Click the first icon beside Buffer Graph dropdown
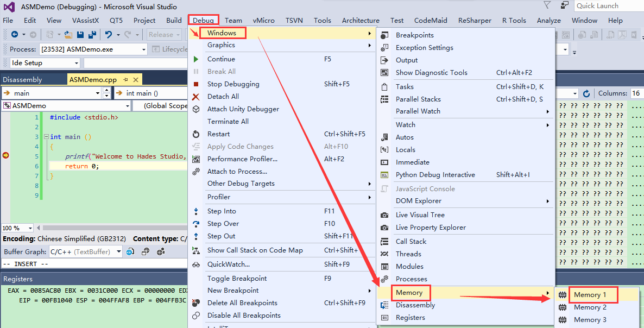 pos(130,252)
